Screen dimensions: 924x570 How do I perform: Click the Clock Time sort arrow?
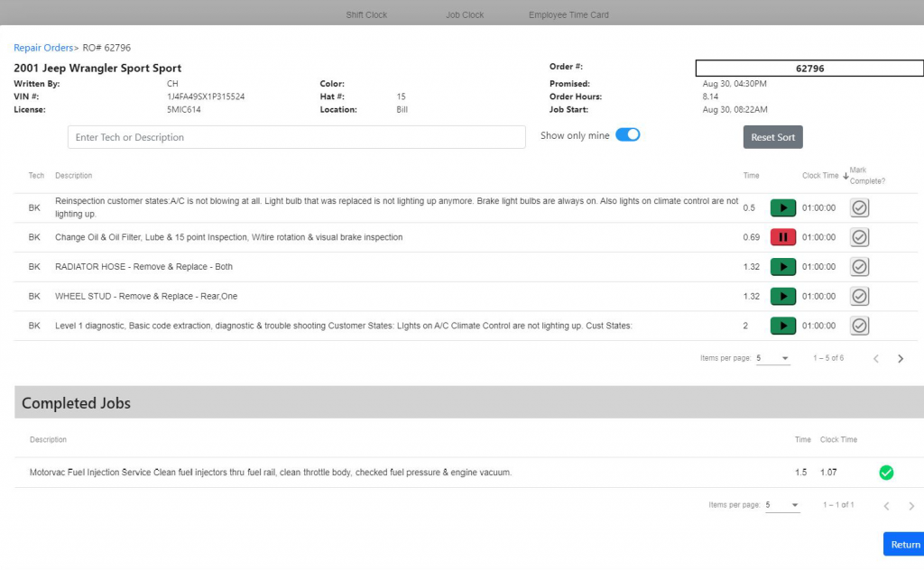pyautogui.click(x=845, y=176)
